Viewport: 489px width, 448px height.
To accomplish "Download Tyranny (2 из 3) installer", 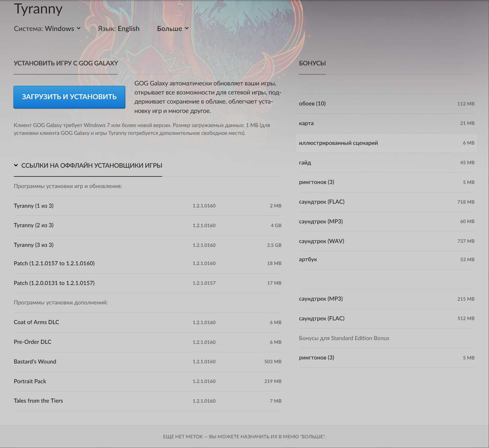I will [x=148, y=225].
